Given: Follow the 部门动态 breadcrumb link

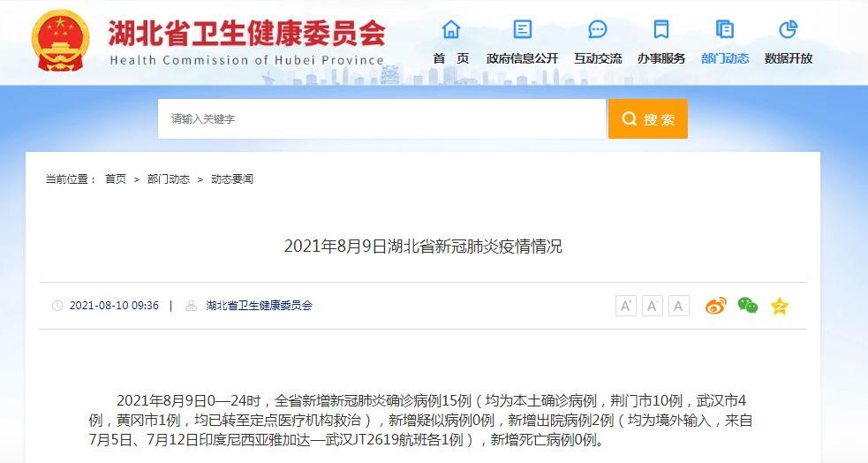Looking at the screenshot, I should click(x=168, y=178).
